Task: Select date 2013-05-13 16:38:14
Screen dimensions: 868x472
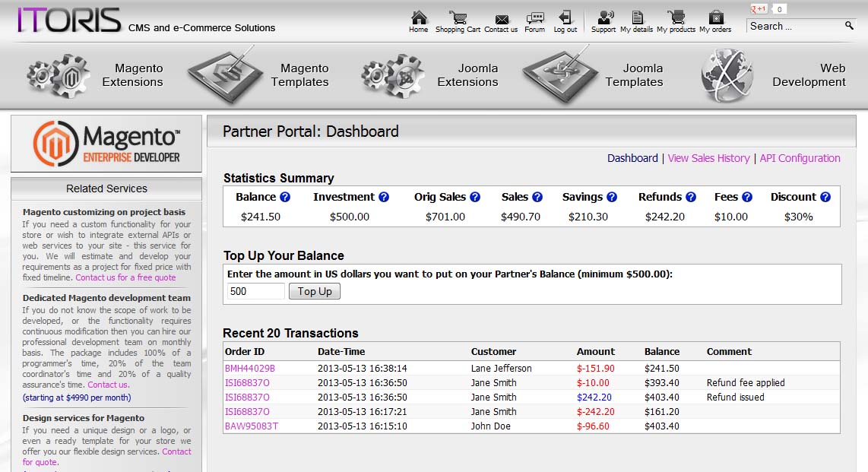Action: tap(362, 369)
